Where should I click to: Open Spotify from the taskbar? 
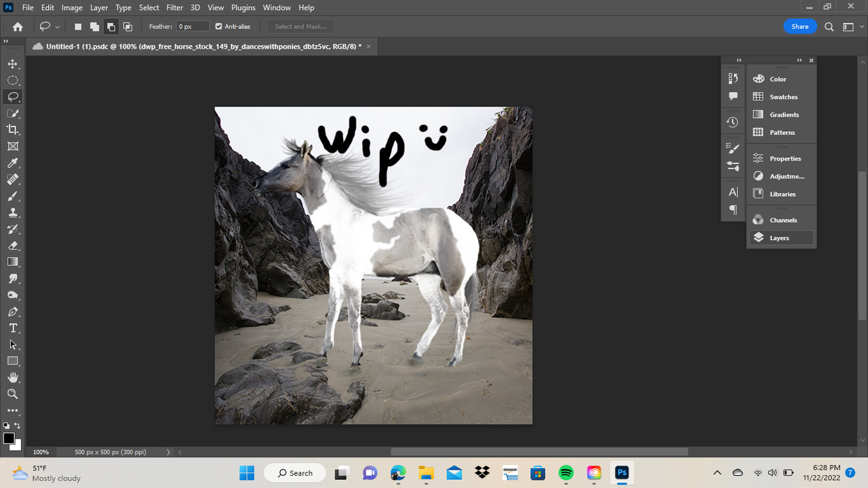(566, 472)
